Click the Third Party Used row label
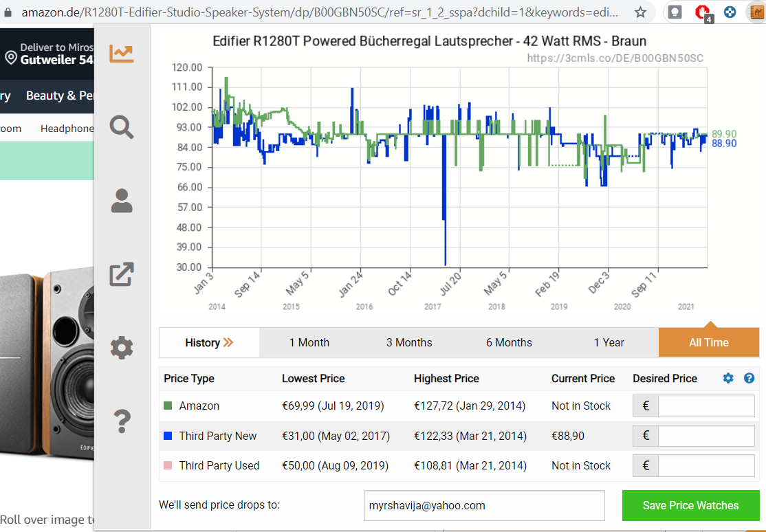Viewport: 766px width, 532px height. (x=219, y=465)
